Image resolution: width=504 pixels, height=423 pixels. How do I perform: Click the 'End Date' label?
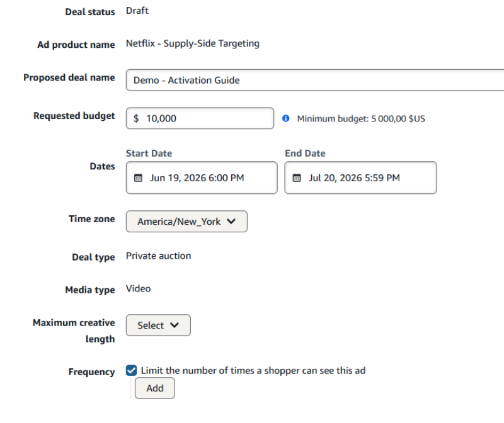(x=305, y=153)
